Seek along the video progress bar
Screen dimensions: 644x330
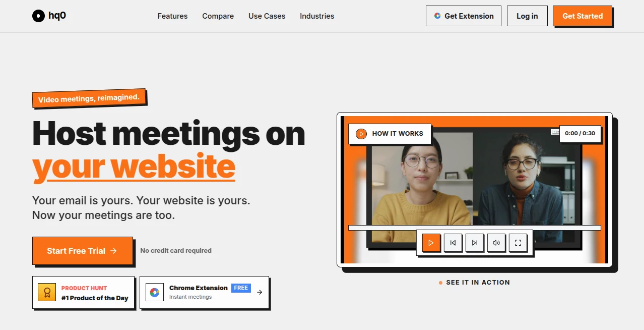(x=475, y=228)
